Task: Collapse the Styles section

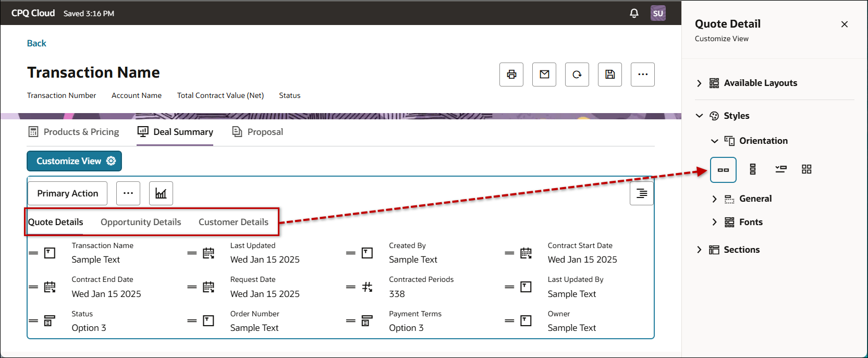Action: coord(699,116)
